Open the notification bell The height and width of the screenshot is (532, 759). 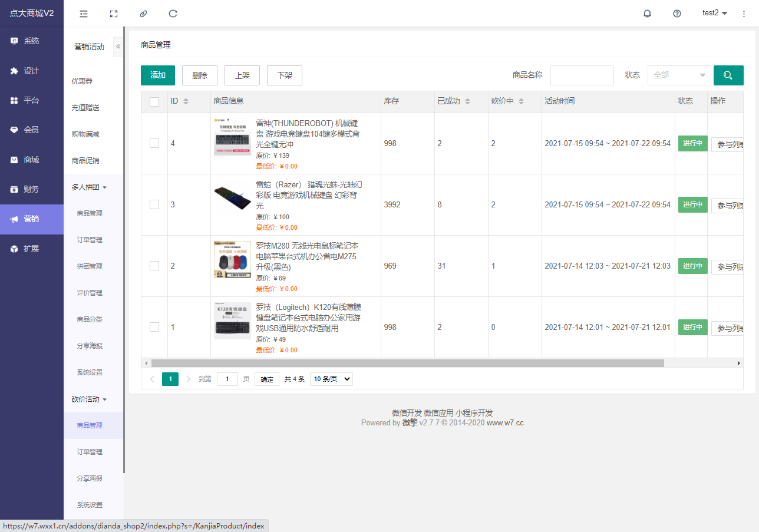pyautogui.click(x=647, y=14)
